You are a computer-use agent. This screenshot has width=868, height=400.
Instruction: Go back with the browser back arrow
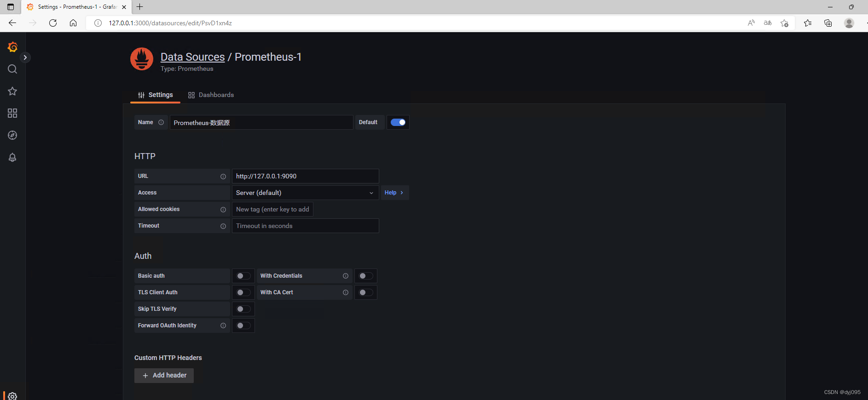12,23
